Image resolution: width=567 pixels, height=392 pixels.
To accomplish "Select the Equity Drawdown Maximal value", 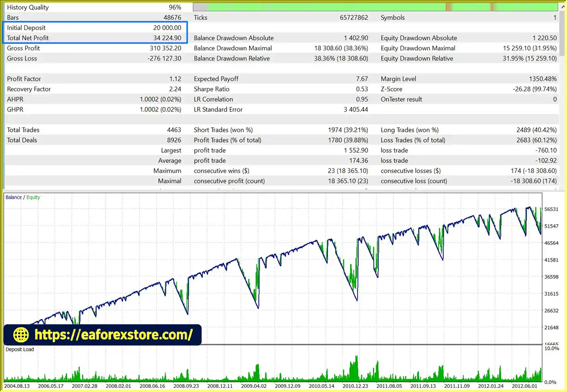I will coord(530,48).
